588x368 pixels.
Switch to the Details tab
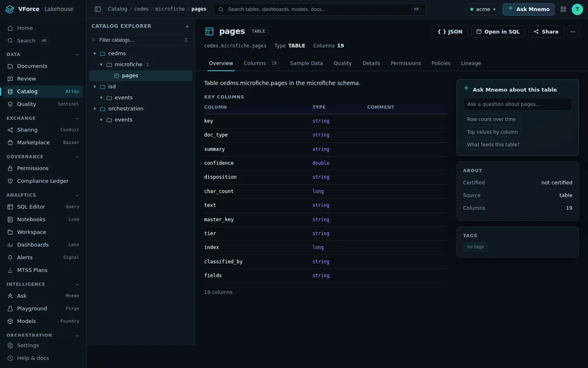coord(371,63)
